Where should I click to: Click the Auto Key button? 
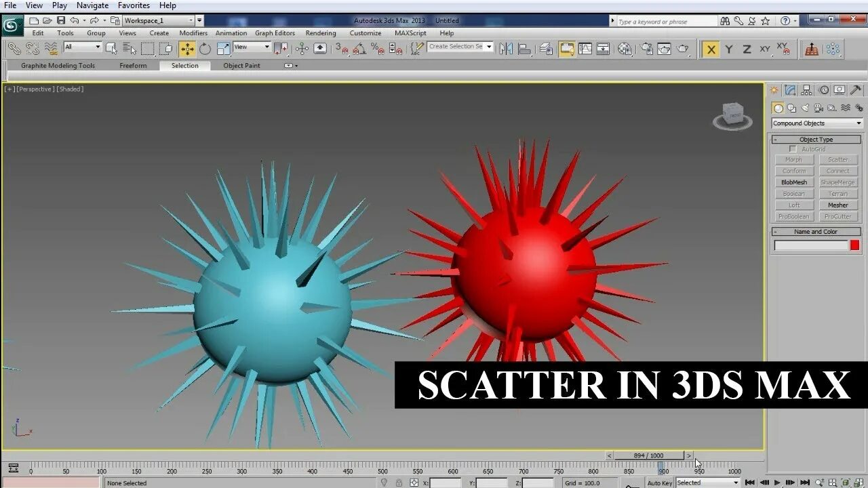659,483
